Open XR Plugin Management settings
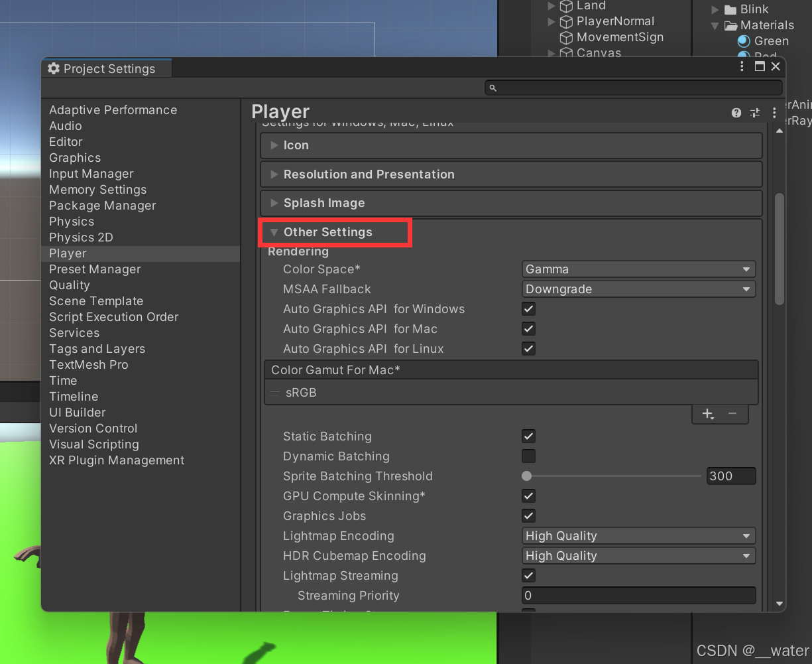The height and width of the screenshot is (664, 812). coord(117,460)
